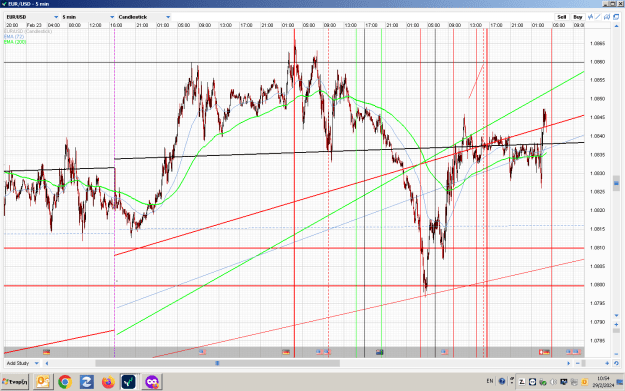Click the 1.0800 price label on axis
This screenshot has height=391, width=625.
point(597,285)
